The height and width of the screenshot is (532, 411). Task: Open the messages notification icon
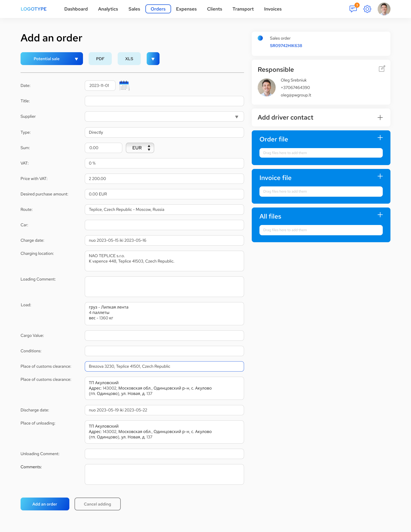click(x=353, y=9)
